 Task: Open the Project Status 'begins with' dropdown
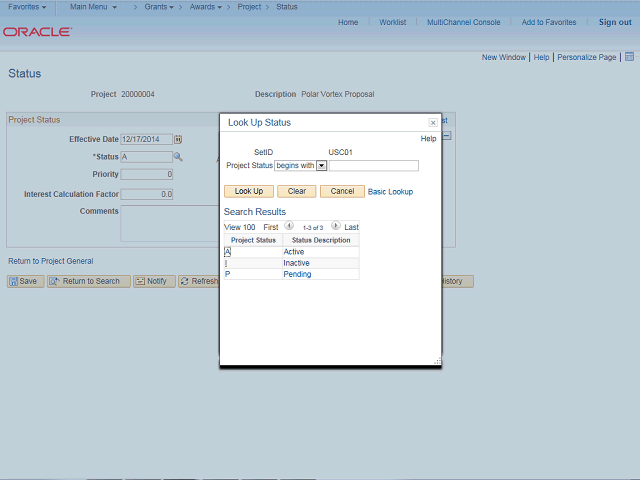point(322,166)
